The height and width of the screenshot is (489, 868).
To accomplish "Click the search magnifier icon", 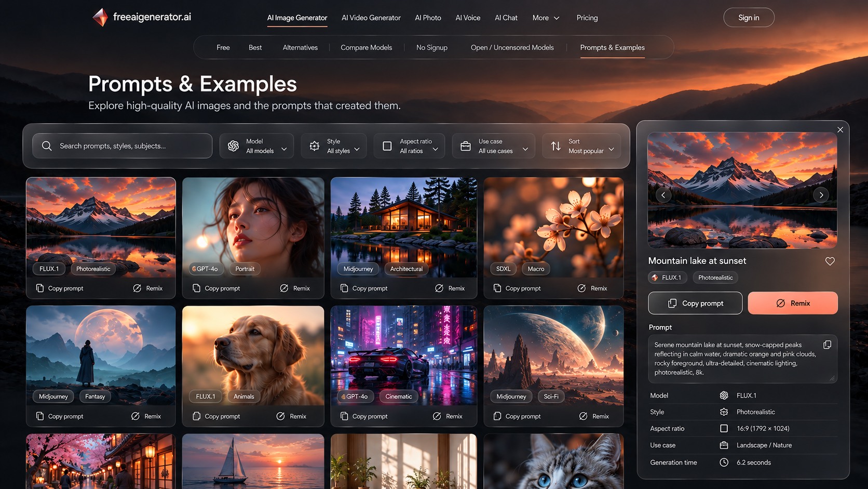I will [x=47, y=146].
